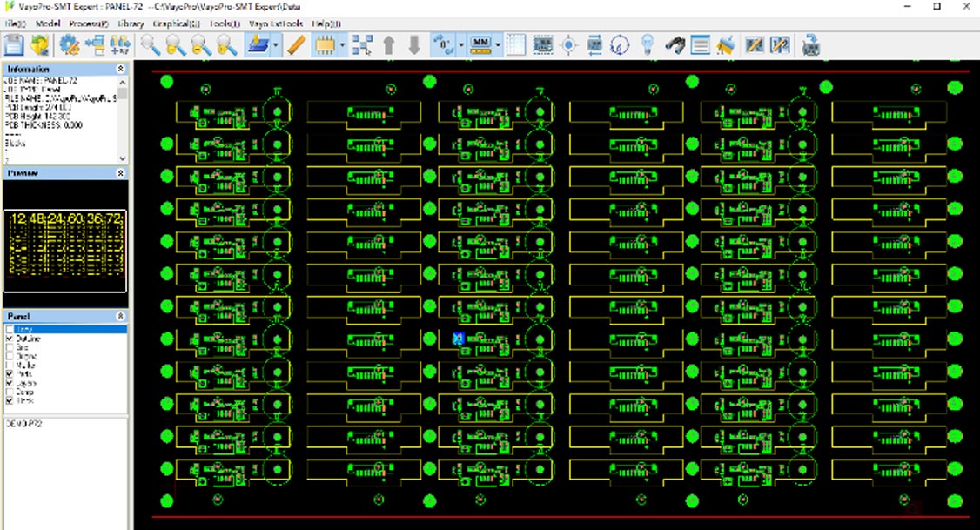Click the gear settings toolbar icon
Screen dimensions: 980x530
pos(69,44)
